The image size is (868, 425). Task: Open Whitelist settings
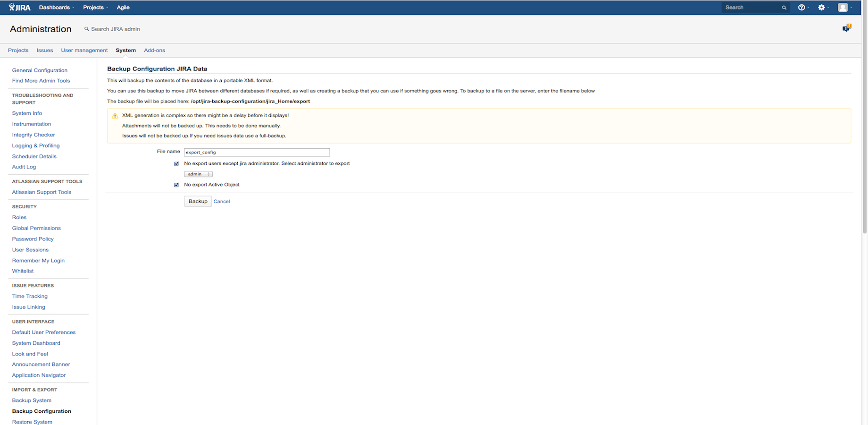pyautogui.click(x=23, y=271)
